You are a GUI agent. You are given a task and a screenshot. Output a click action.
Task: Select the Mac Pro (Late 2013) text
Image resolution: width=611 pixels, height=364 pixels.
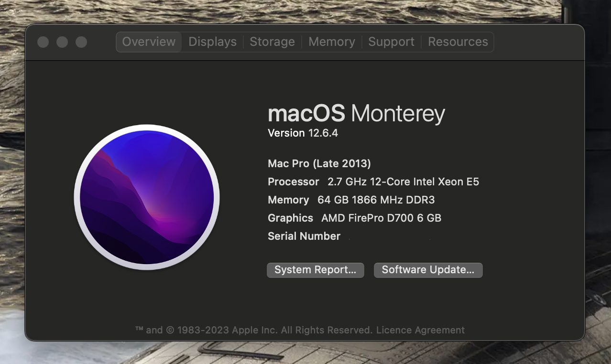click(x=319, y=164)
